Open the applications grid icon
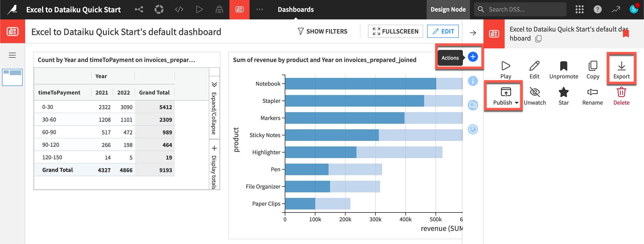644x244 pixels. pyautogui.click(x=579, y=10)
